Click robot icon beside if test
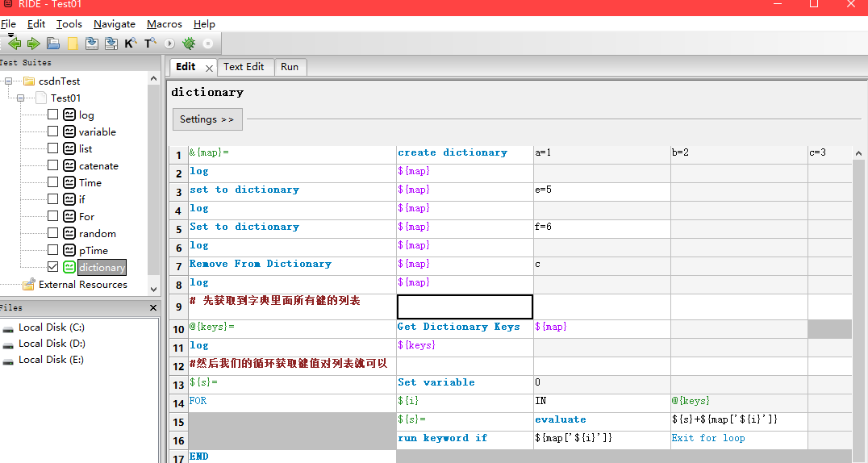 click(x=69, y=199)
